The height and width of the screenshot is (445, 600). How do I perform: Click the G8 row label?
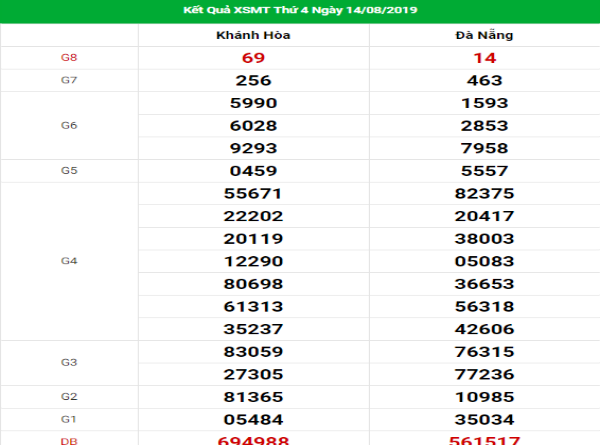click(x=69, y=58)
